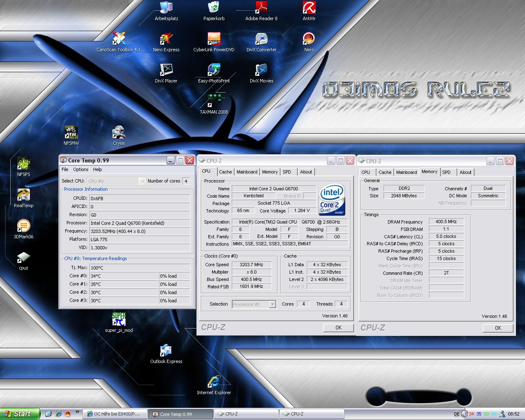Image resolution: width=525 pixels, height=420 pixels.
Task: Open DivX Converter icon
Action: tap(261, 42)
